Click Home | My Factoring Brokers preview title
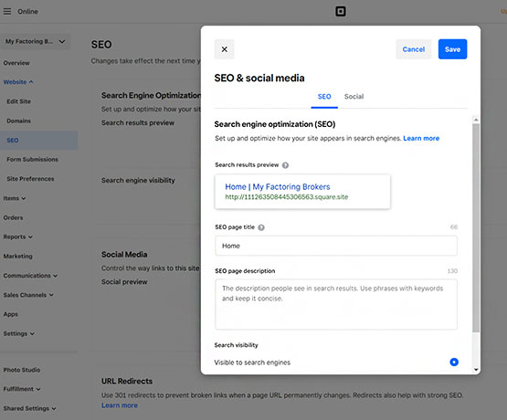Viewport: 507px width, 420px height. (x=278, y=187)
